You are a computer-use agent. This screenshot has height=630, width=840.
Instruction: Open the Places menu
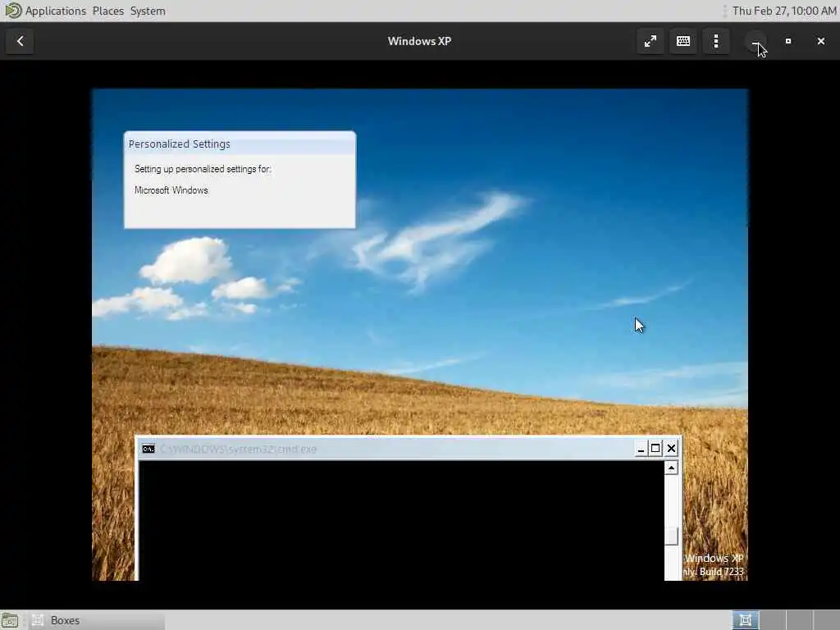(107, 11)
